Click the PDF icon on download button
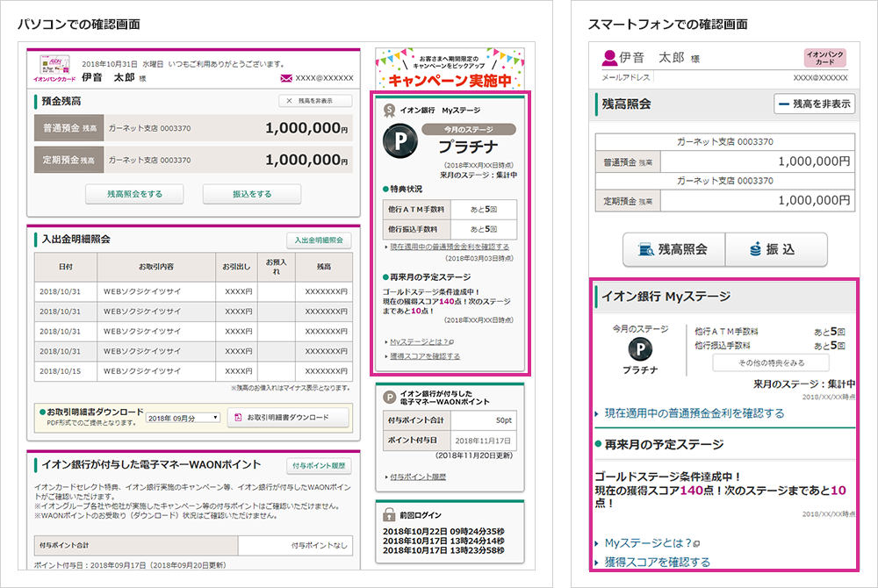The image size is (878, 588). click(x=238, y=418)
